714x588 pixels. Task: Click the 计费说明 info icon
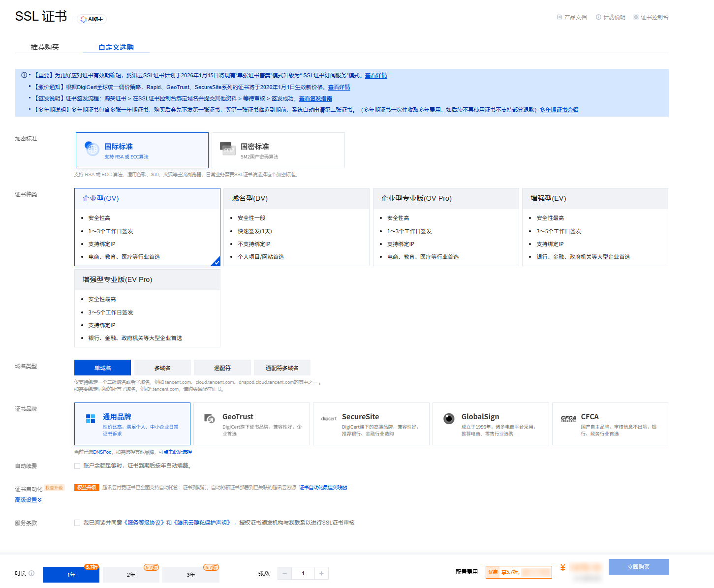[598, 17]
